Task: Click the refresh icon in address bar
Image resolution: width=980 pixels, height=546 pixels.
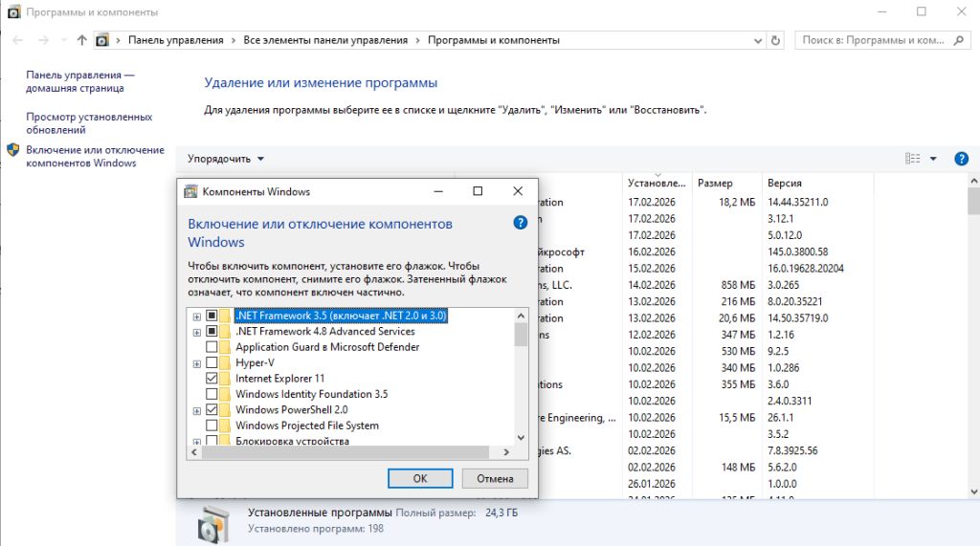Action: [775, 40]
